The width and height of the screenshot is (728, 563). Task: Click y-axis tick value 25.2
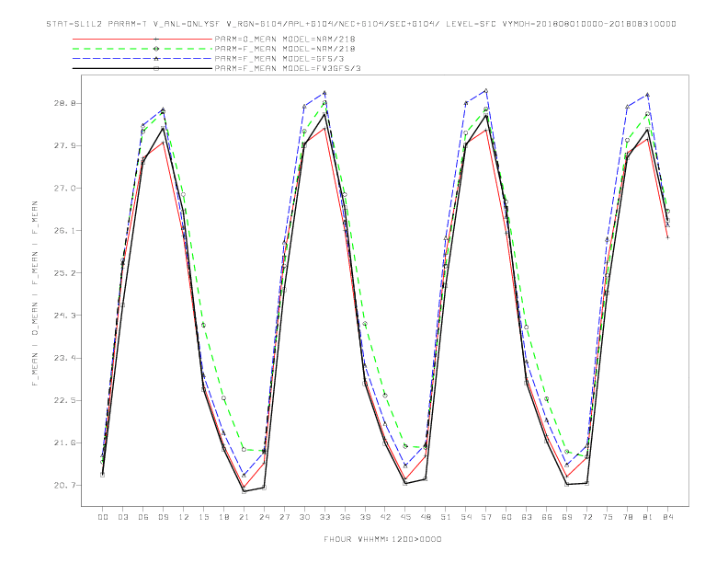[65, 272]
